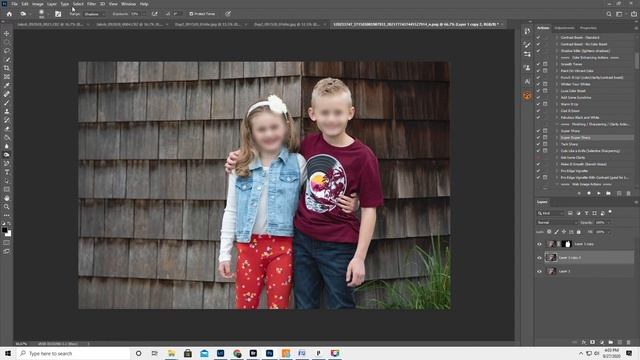Click the Home icon in options bar
Image resolution: width=640 pixels, height=360 pixels.
(9, 14)
